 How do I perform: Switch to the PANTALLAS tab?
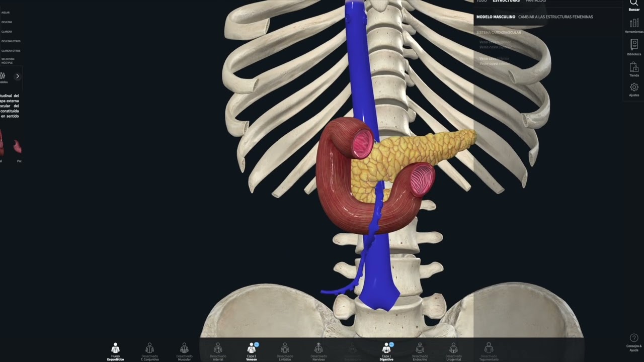[x=536, y=2]
